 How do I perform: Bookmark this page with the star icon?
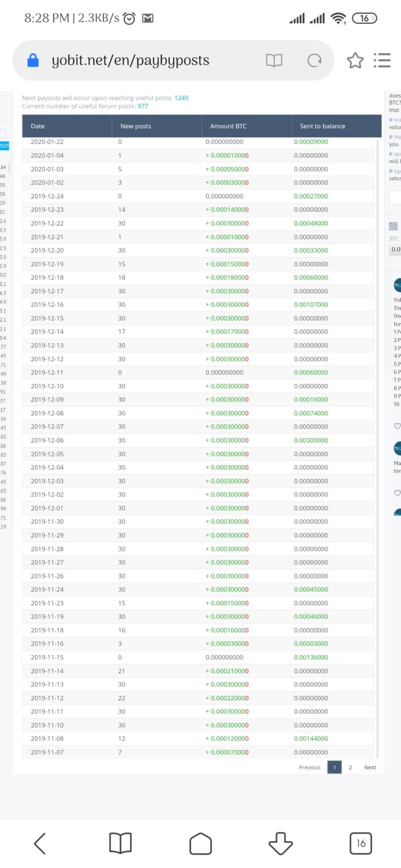[x=355, y=60]
